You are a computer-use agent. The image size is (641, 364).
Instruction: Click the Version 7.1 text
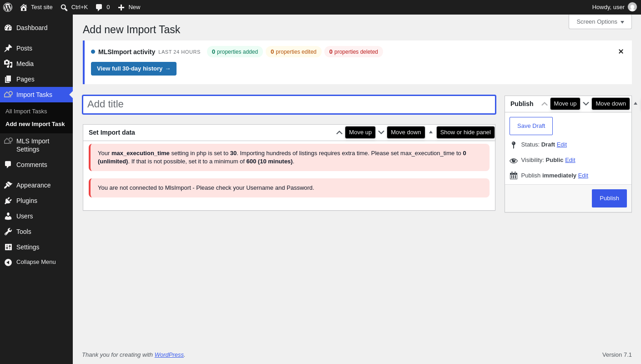pyautogui.click(x=617, y=354)
